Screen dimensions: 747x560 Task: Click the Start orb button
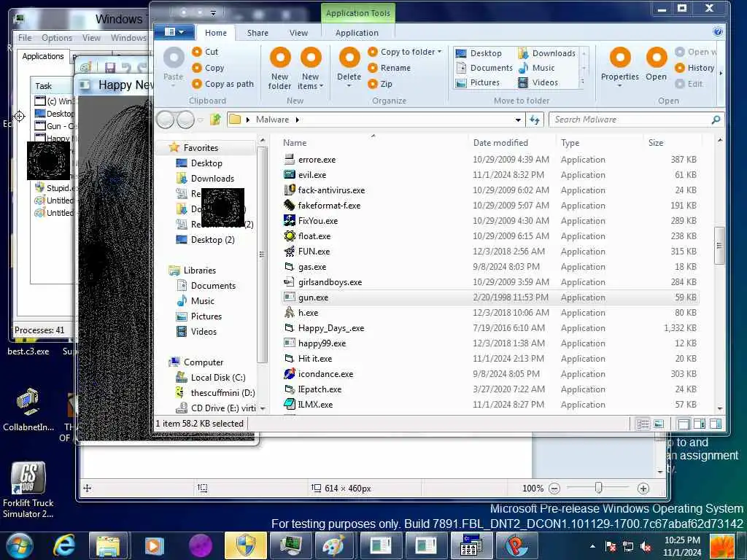20,546
